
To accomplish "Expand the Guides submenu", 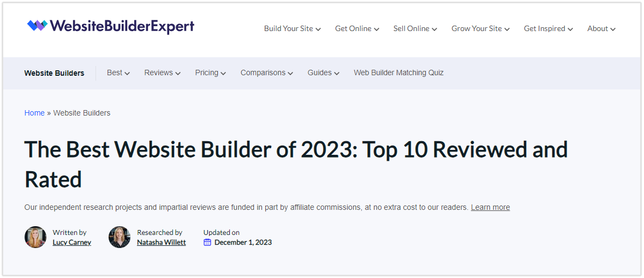I will click(x=323, y=72).
